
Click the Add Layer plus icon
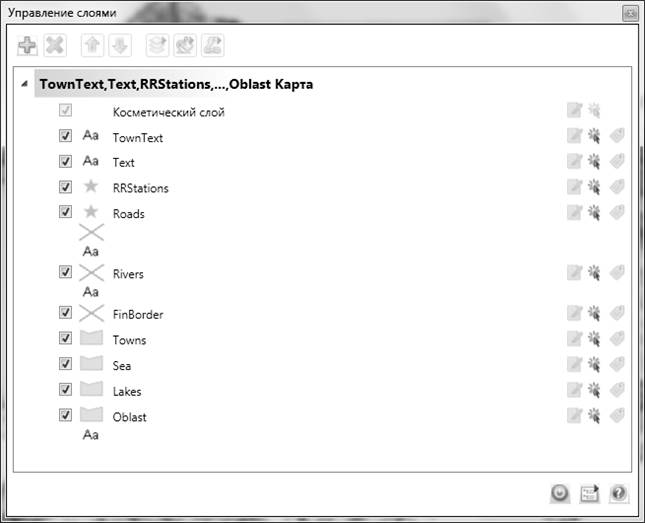pyautogui.click(x=28, y=45)
